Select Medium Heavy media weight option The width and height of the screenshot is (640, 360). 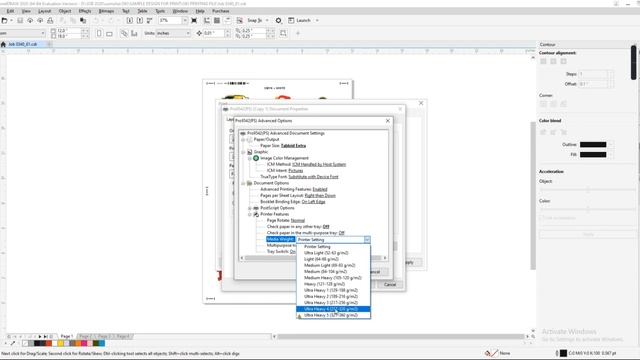click(333, 278)
